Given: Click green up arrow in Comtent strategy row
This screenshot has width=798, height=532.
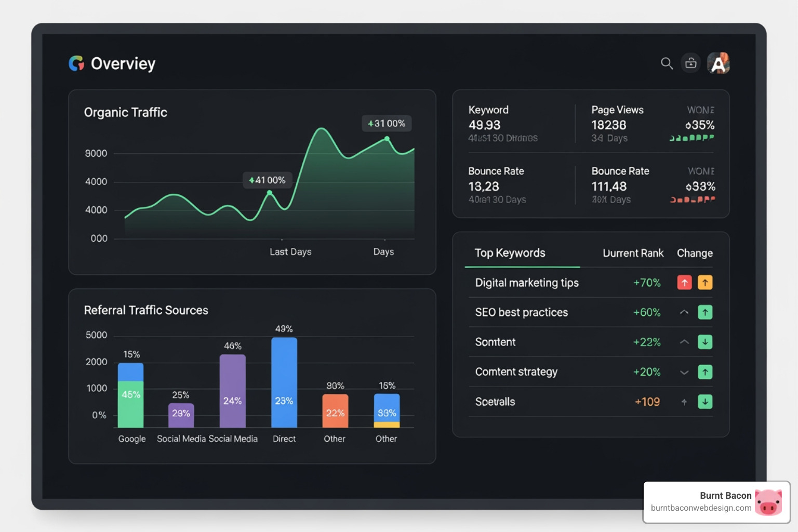Looking at the screenshot, I should coord(705,372).
